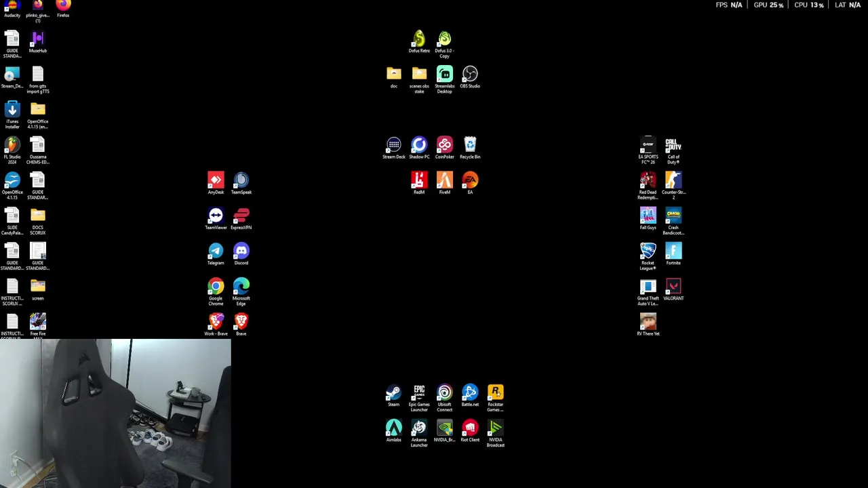Screen dimensions: 868x488
Task: Select the Steam shortcut
Action: [x=394, y=396]
